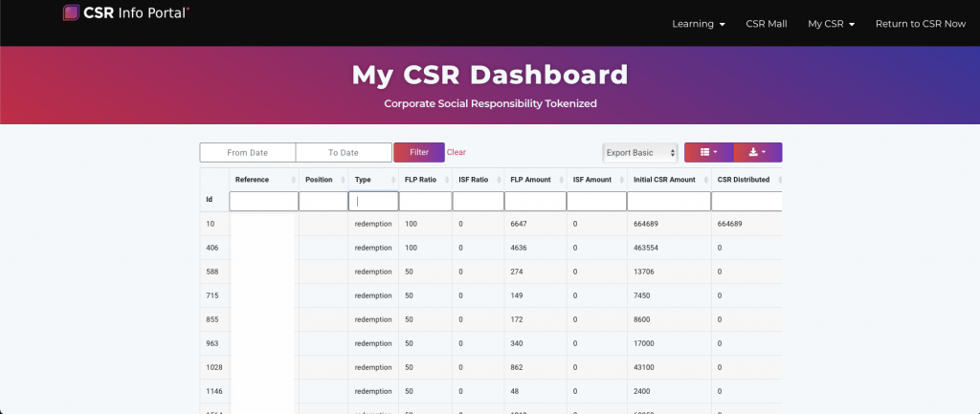The image size is (980, 414).
Task: Select the FLP Amount filter box
Action: pyautogui.click(x=535, y=201)
